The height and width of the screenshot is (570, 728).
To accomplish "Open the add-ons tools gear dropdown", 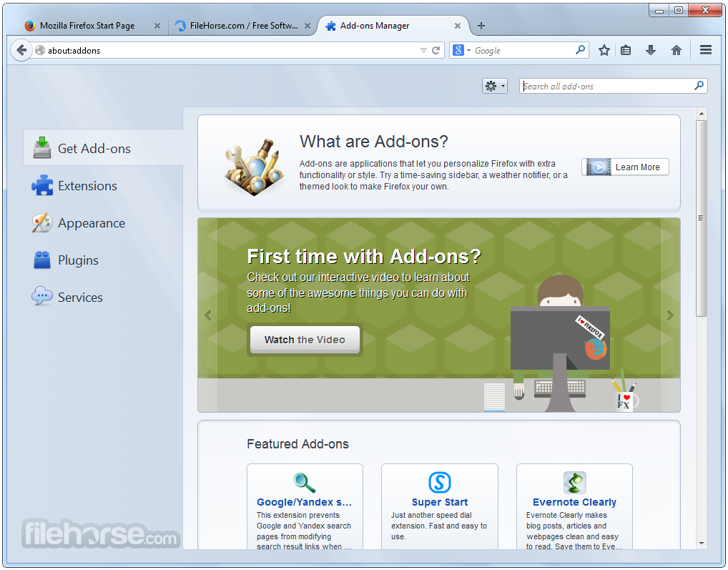I will click(x=494, y=85).
